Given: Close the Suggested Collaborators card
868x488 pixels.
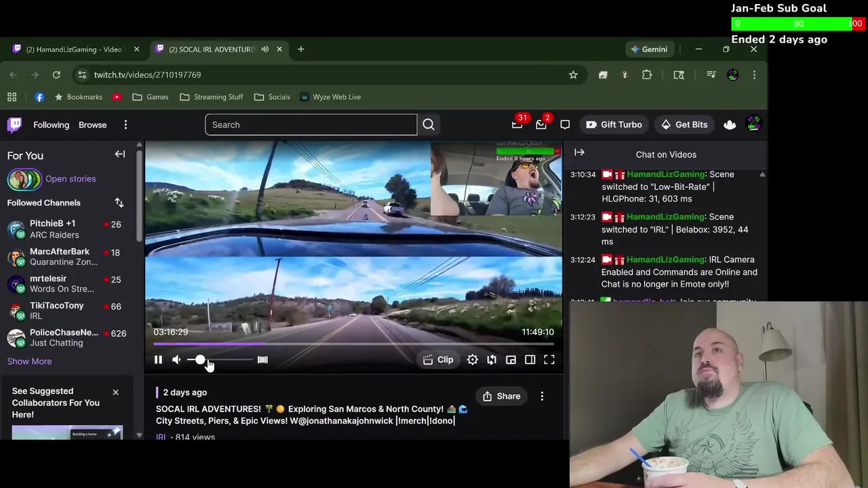Looking at the screenshot, I should (x=115, y=392).
